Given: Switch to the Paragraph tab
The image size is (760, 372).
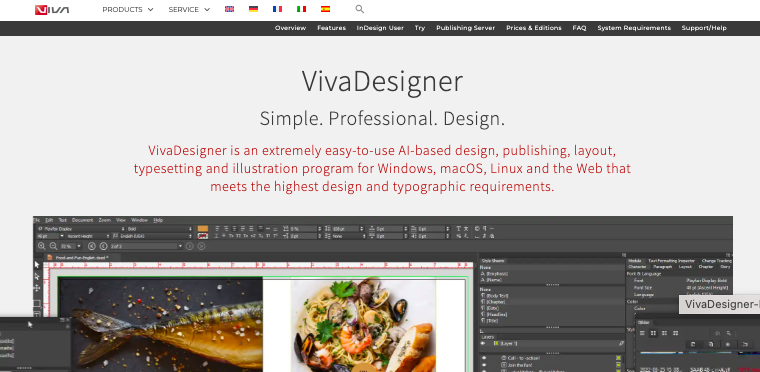Looking at the screenshot, I should click(x=663, y=267).
